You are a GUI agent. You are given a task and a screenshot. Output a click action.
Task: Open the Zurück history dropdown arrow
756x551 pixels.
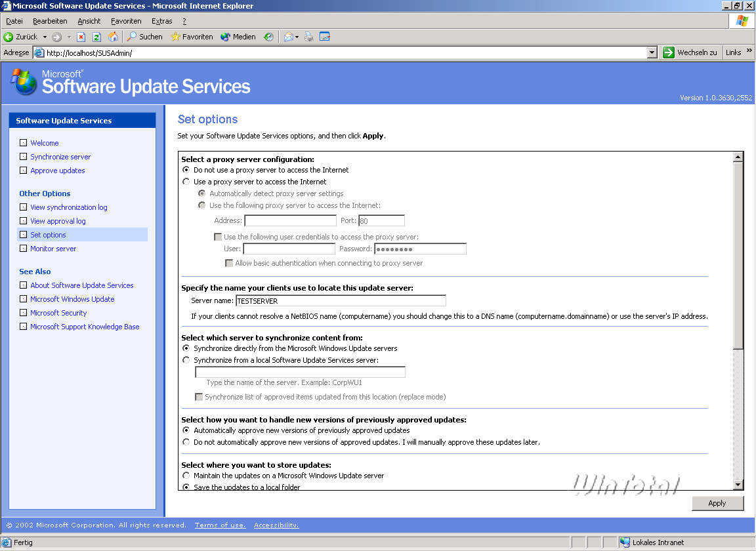(x=45, y=37)
